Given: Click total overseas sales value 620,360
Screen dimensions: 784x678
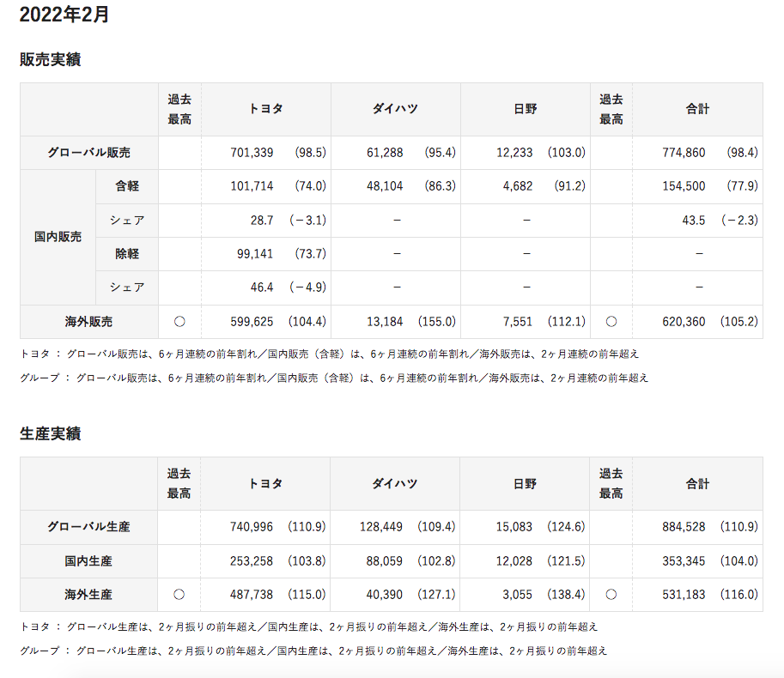Looking at the screenshot, I should click(x=684, y=322).
